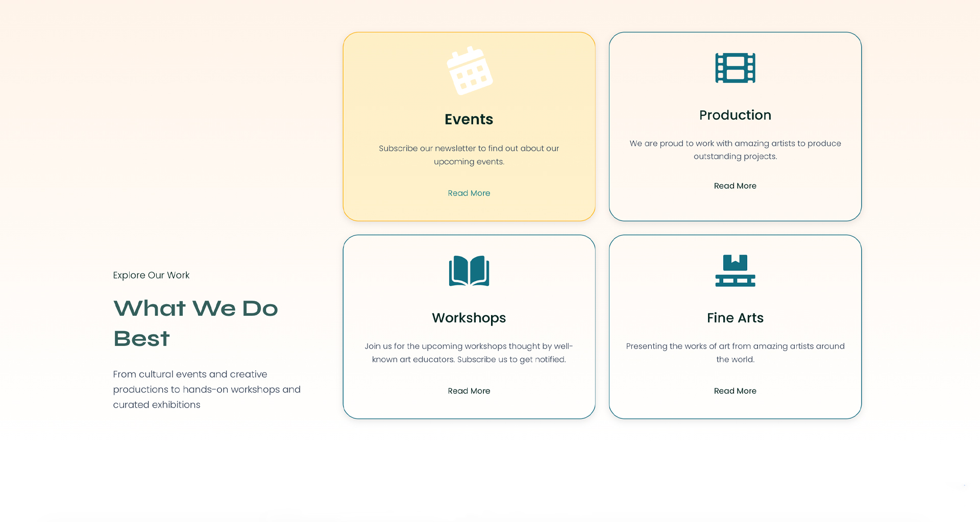
Task: Click 'We are proud to work' description
Action: 735,150
